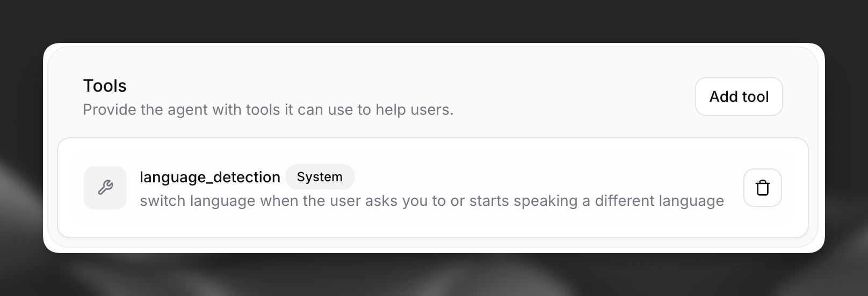Delete the language_detection tool
Image resolution: width=868 pixels, height=296 pixels.
point(762,188)
